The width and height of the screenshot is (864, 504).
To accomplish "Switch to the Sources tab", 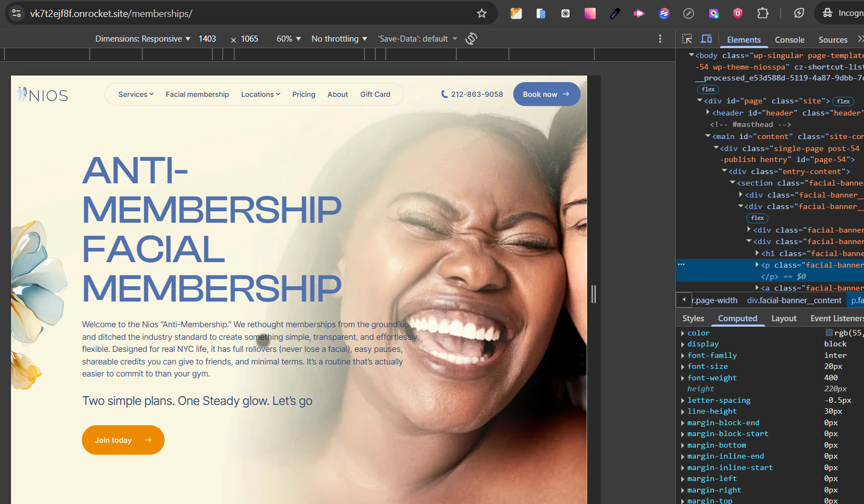I will 833,39.
